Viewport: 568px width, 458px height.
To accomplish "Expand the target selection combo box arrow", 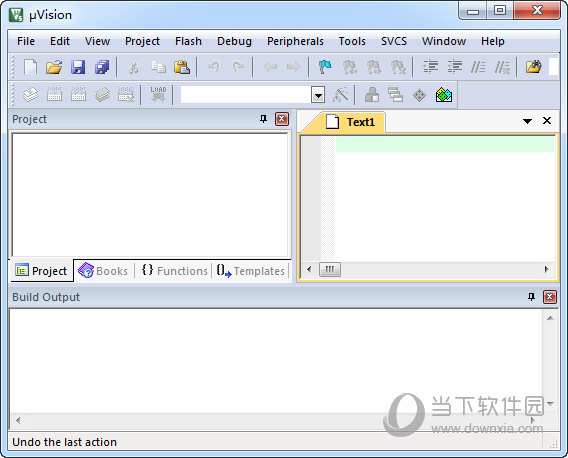I will tap(318, 95).
